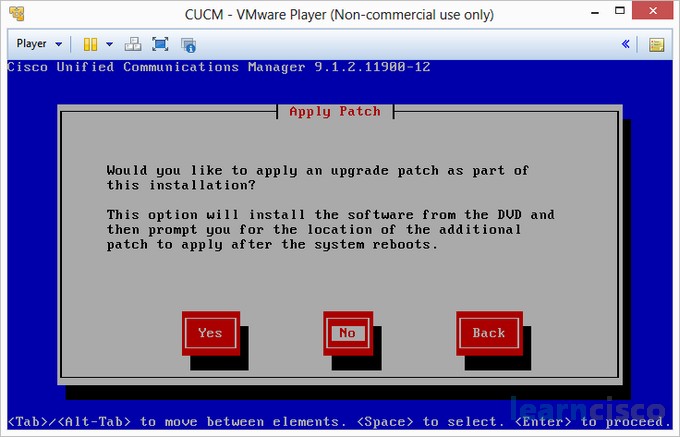Click the Apply Patch dialog title
The width and height of the screenshot is (680, 437).
334,111
